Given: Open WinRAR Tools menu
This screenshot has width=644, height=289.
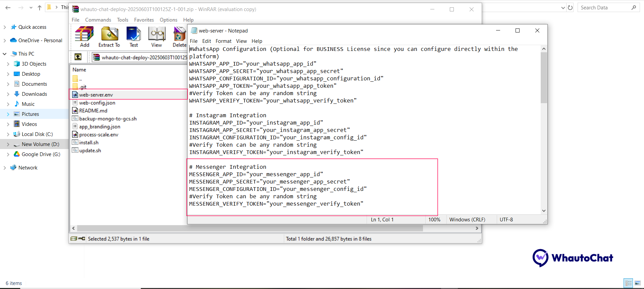Looking at the screenshot, I should pyautogui.click(x=122, y=20).
